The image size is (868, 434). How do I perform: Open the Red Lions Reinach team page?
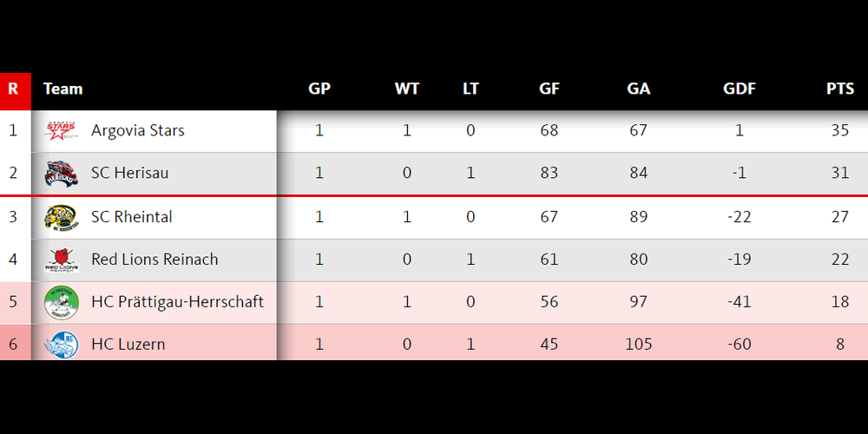click(155, 259)
